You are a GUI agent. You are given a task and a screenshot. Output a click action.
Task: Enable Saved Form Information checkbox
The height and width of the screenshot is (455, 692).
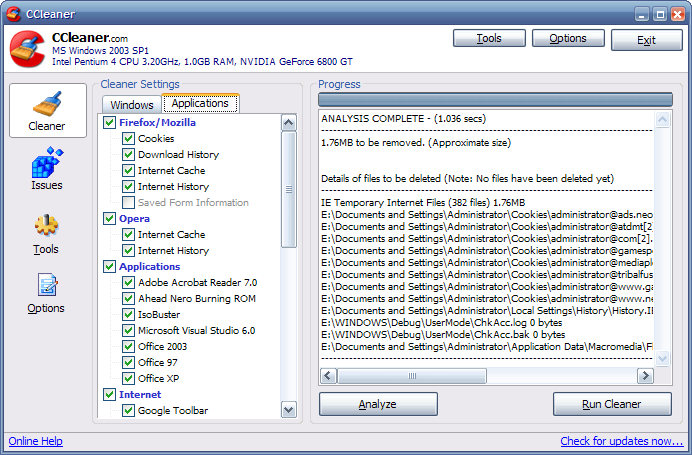[128, 203]
